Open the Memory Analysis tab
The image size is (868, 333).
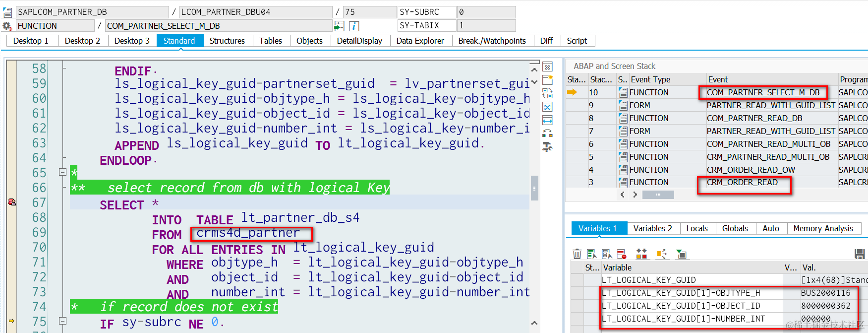[x=823, y=228]
